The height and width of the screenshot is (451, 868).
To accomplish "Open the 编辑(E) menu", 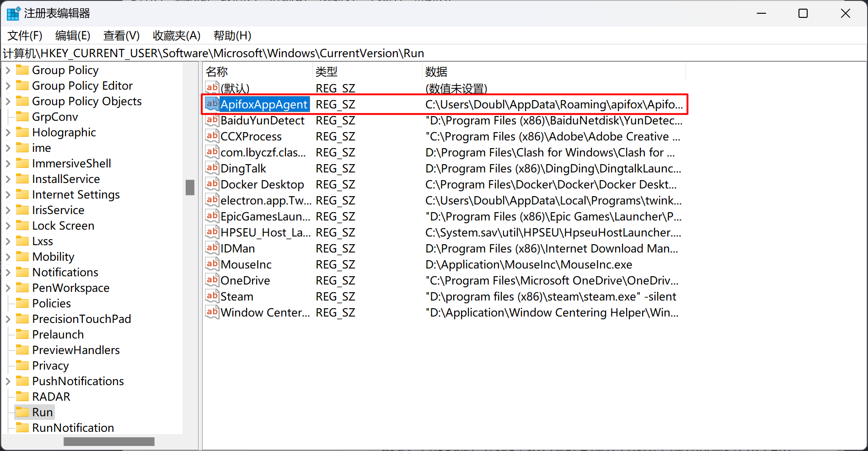I will [x=73, y=35].
